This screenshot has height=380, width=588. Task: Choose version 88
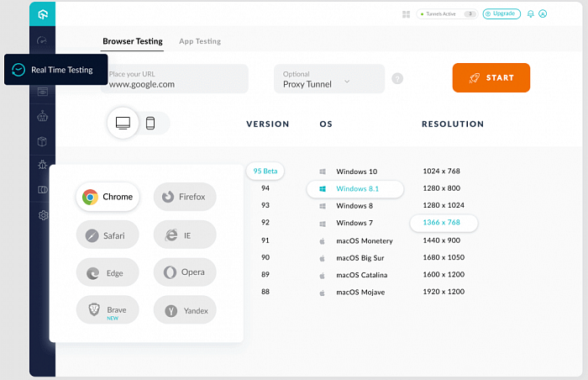[x=265, y=292]
